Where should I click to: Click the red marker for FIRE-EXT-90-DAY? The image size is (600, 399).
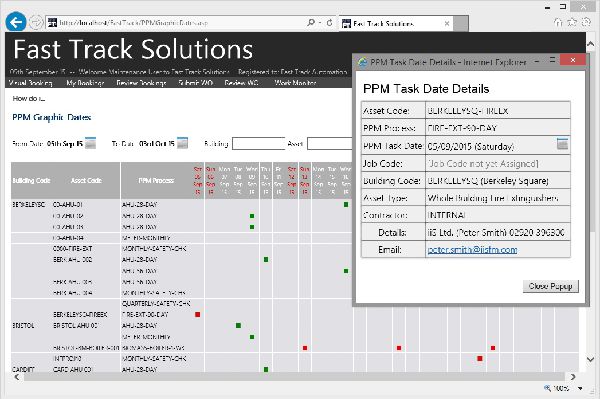point(197,314)
